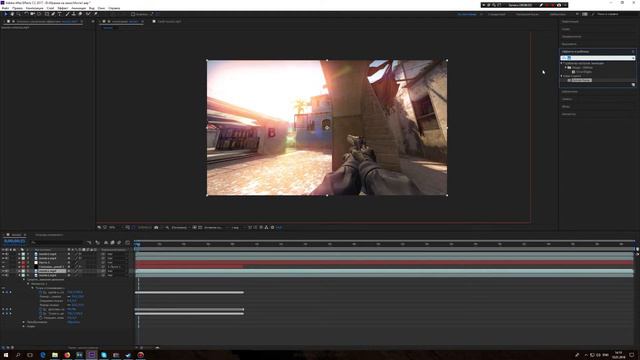Select the Zoom magnifier tool
640x360 pixels.
point(19,14)
